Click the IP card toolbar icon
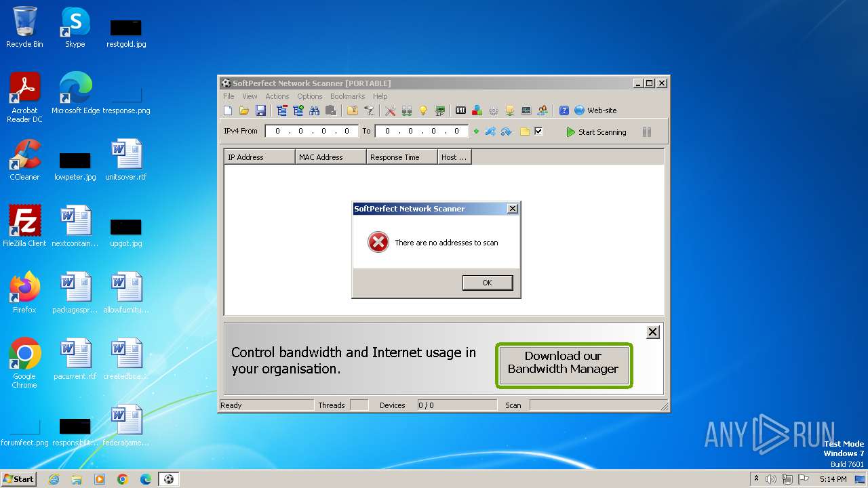The height and width of the screenshot is (488, 868). [x=439, y=110]
